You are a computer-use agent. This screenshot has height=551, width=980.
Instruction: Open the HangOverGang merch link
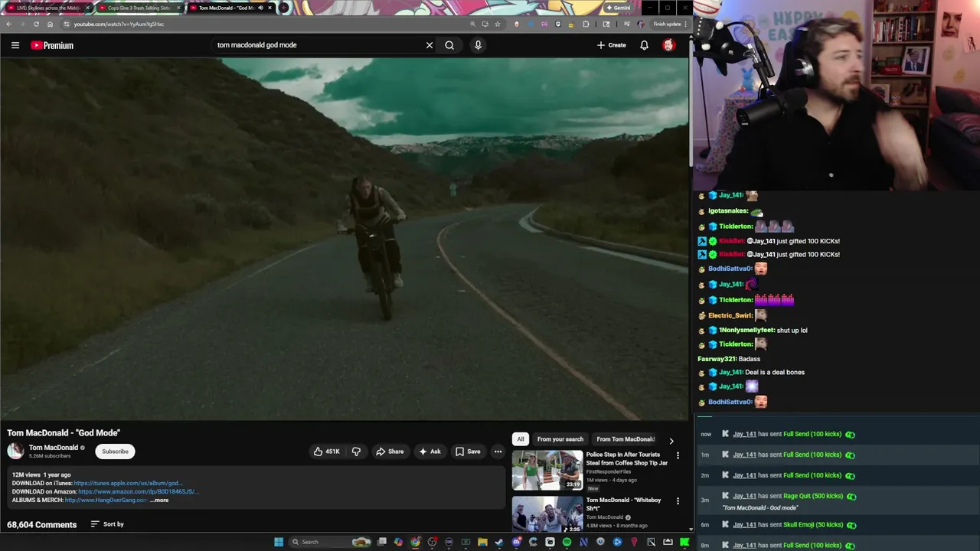click(x=106, y=500)
